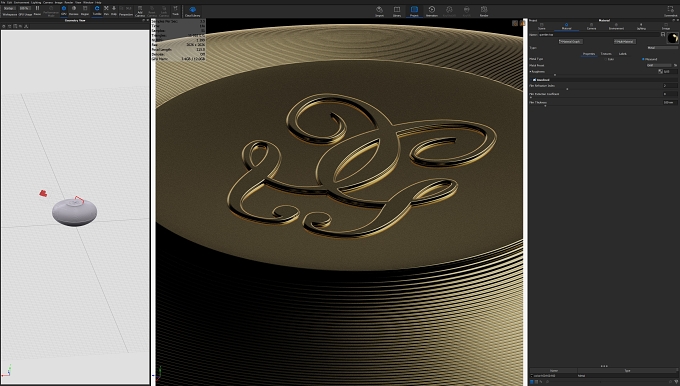Select the Measured metal type radio button
Image resolution: width=680 pixels, height=386 pixels.
pyautogui.click(x=643, y=59)
